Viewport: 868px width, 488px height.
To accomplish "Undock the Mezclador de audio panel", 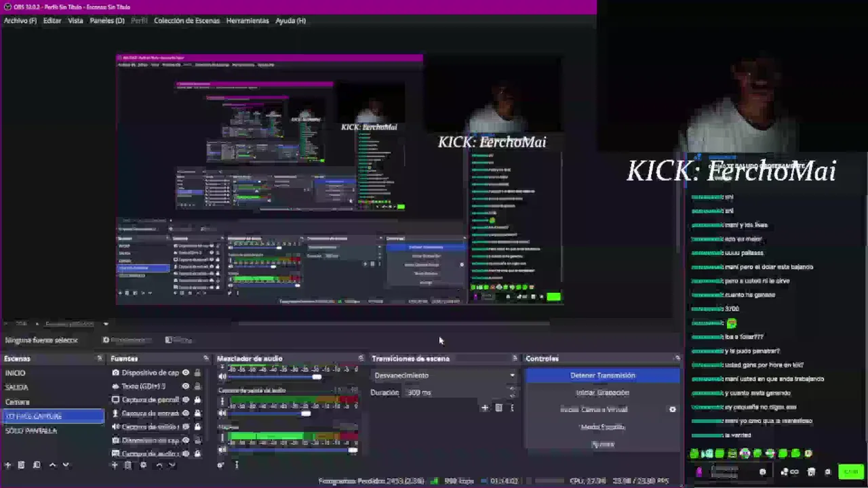I will [x=361, y=359].
